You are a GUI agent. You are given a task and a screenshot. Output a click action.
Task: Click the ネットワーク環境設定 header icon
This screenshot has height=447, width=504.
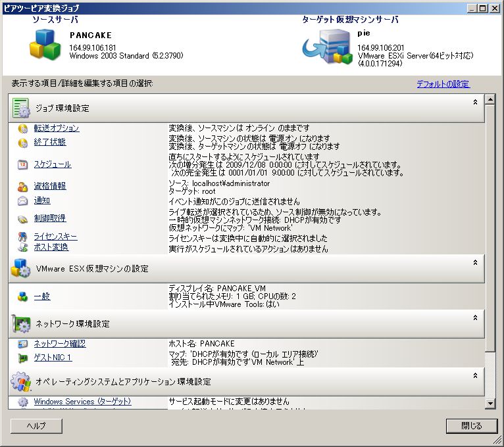(21, 323)
